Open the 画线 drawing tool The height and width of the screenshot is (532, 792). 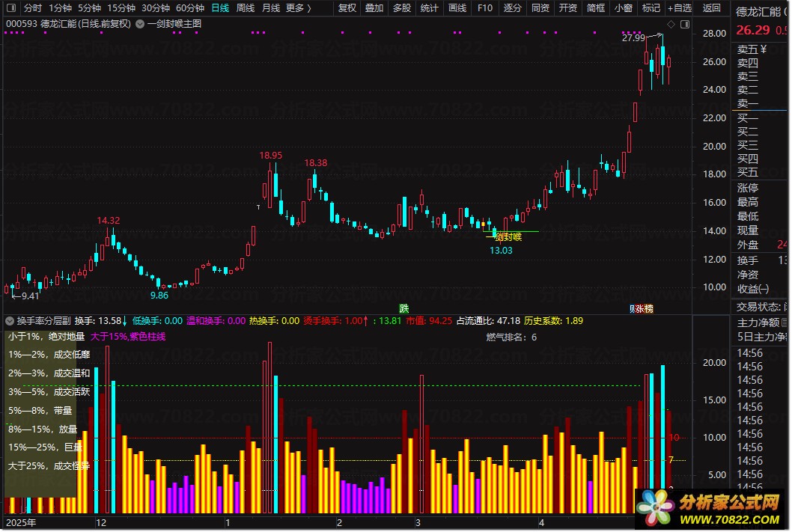457,8
